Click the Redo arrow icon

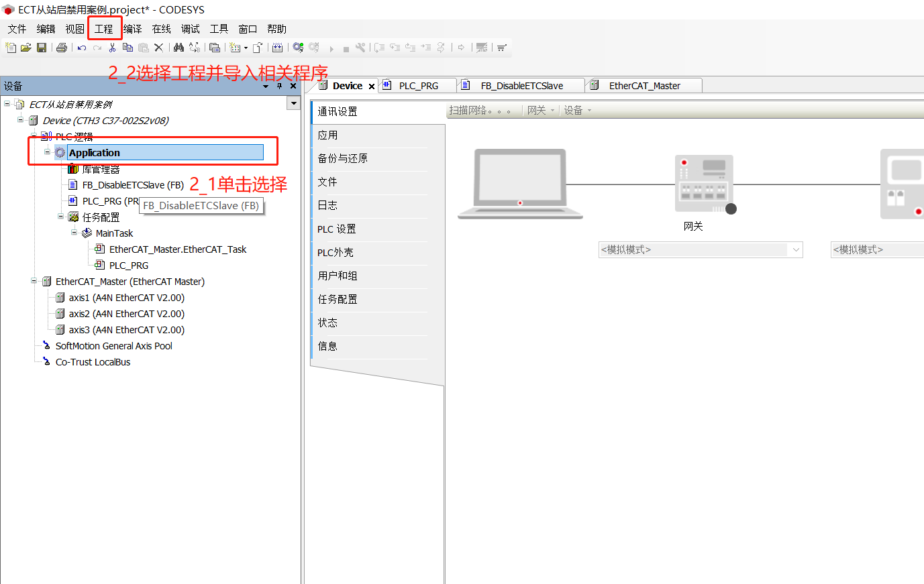97,48
